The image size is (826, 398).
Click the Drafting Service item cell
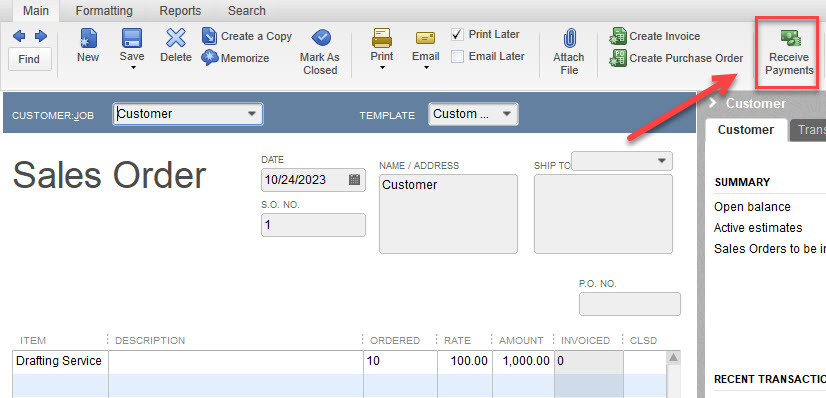[x=60, y=362]
